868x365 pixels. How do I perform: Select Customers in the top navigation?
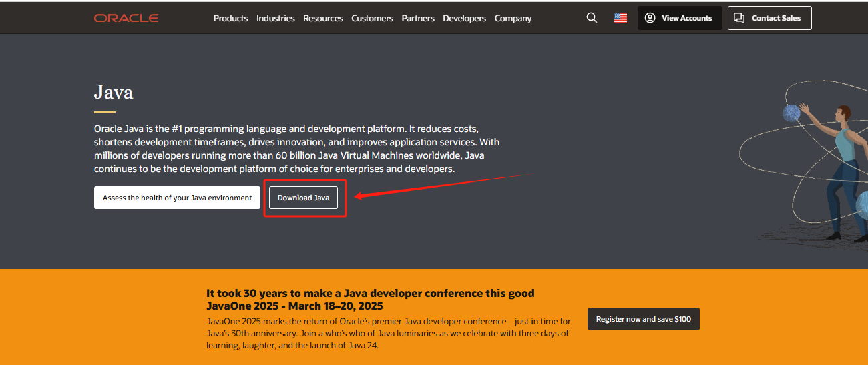pyautogui.click(x=372, y=18)
